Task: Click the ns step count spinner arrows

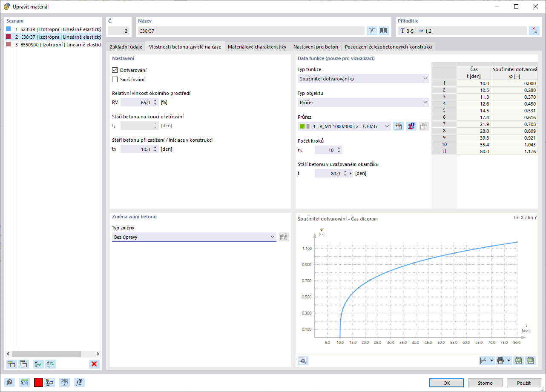Action: point(339,150)
